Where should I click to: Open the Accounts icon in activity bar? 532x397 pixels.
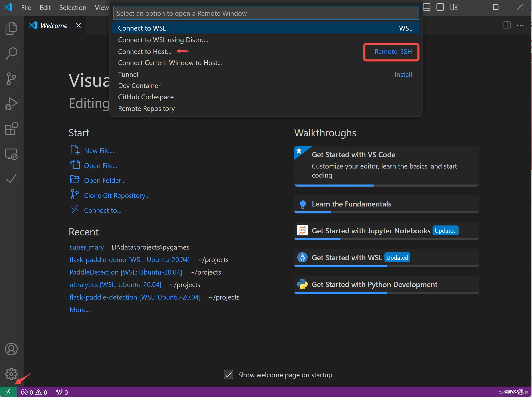pos(11,349)
